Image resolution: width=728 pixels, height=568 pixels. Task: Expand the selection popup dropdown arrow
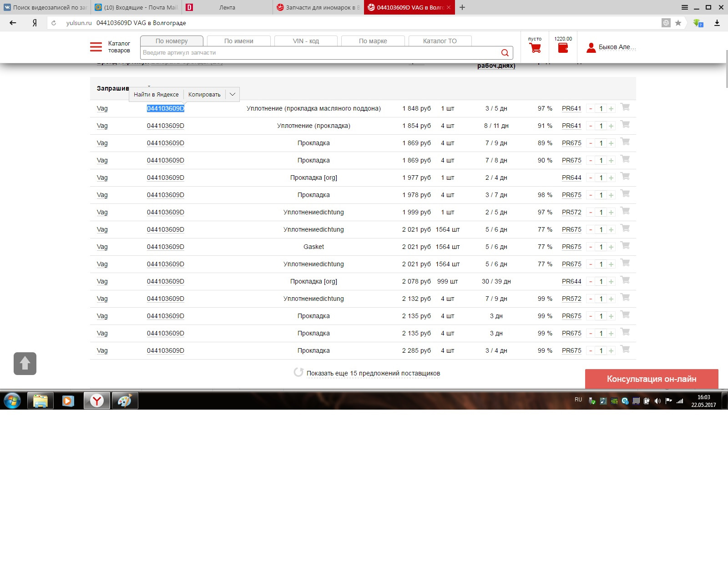(x=233, y=94)
